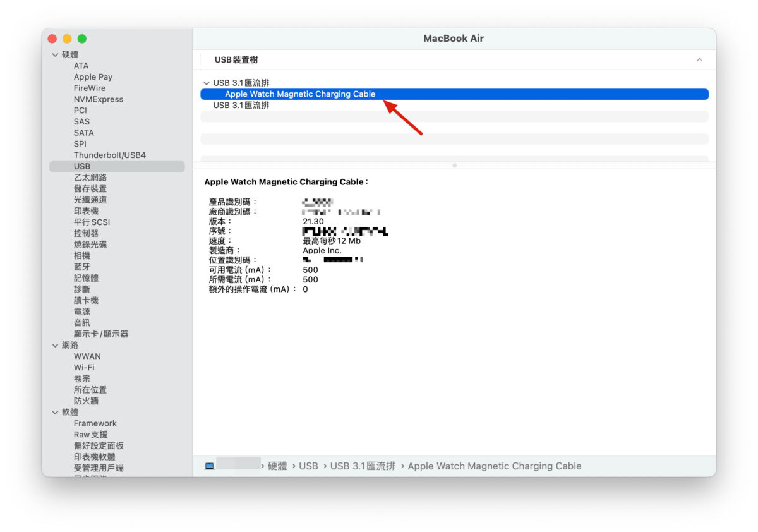Select 所在位置 in the sidebar
Image resolution: width=758 pixels, height=532 pixels.
pyautogui.click(x=90, y=390)
